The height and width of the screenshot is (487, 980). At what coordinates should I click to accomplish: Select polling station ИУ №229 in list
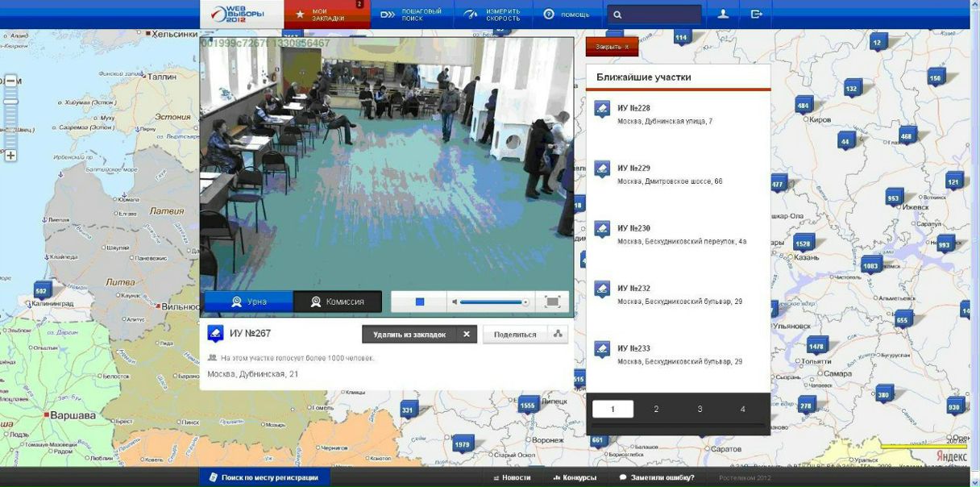tap(633, 169)
